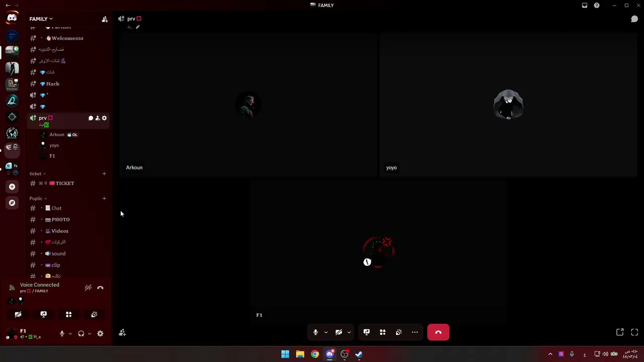This screenshot has height=362, width=644.
Task: Open File Explorer from taskbar
Action: pos(300,354)
